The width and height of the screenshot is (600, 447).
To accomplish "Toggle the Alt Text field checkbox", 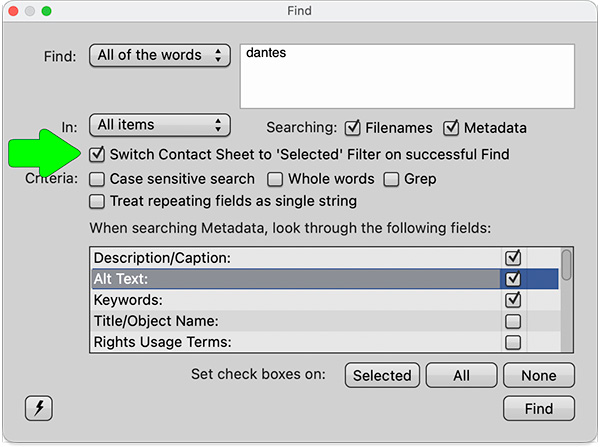I will [513, 279].
